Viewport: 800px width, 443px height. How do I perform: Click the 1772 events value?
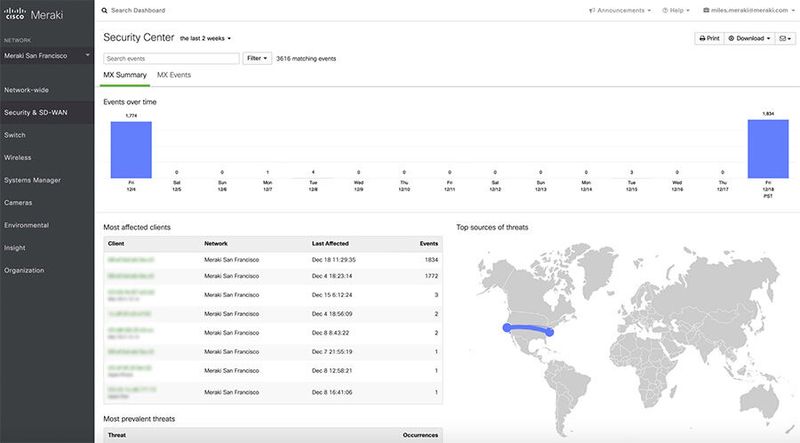pos(432,276)
